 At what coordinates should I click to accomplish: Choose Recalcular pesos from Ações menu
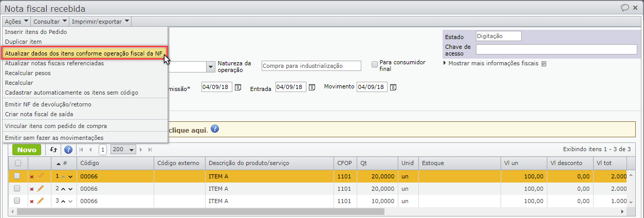pyautogui.click(x=28, y=73)
